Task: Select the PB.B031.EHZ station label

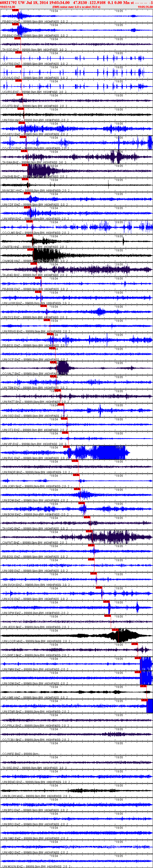Action: pos(35,346)
